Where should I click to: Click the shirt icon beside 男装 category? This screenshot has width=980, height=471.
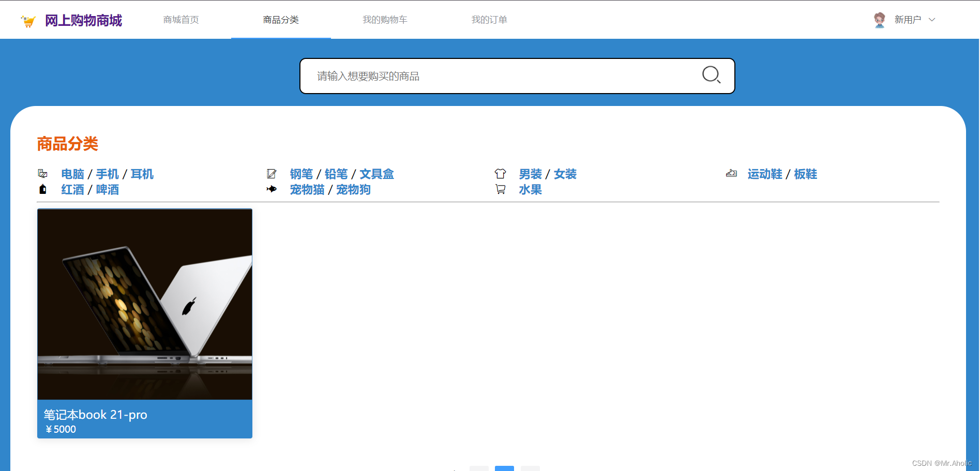[x=501, y=174]
